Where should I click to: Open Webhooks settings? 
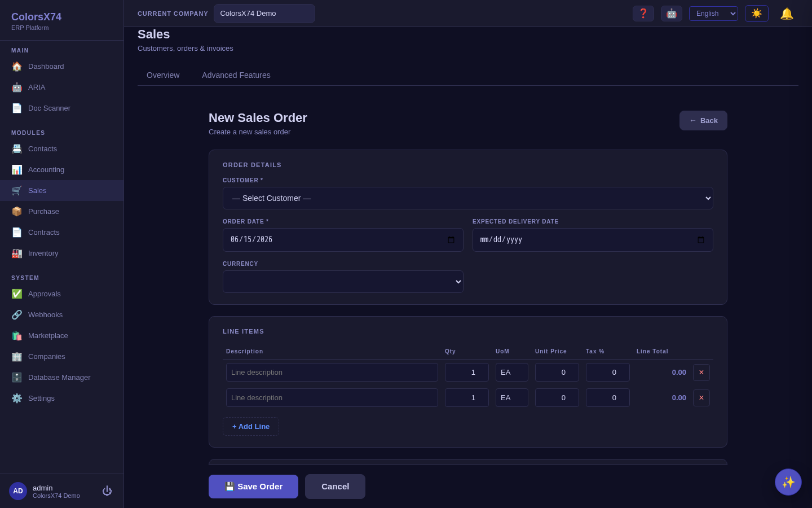(x=61, y=315)
